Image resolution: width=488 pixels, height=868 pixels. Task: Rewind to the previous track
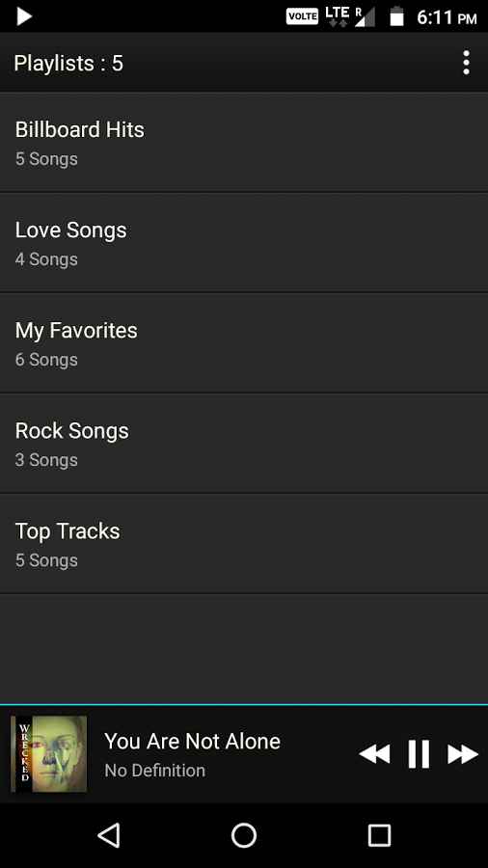(x=374, y=754)
